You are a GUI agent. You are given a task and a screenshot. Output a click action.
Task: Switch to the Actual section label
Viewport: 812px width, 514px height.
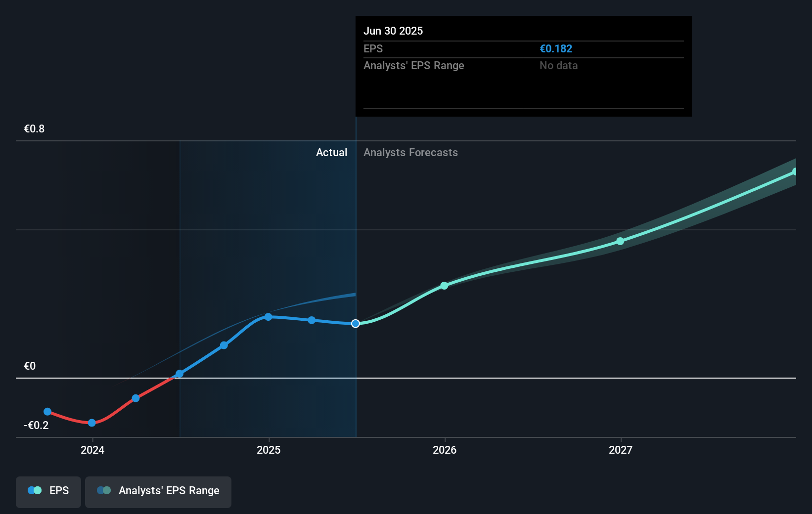(331, 152)
